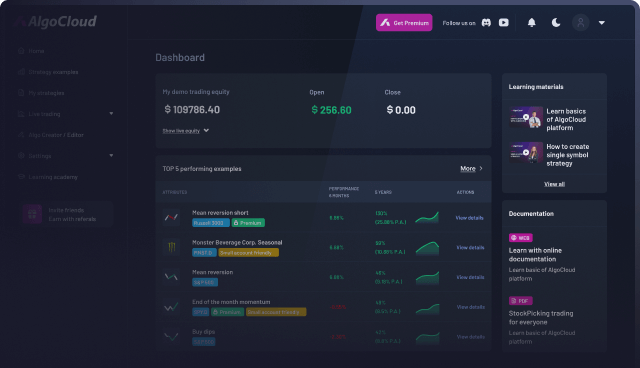Click View all in Learning materials
This screenshot has width=640, height=368.
(x=554, y=184)
